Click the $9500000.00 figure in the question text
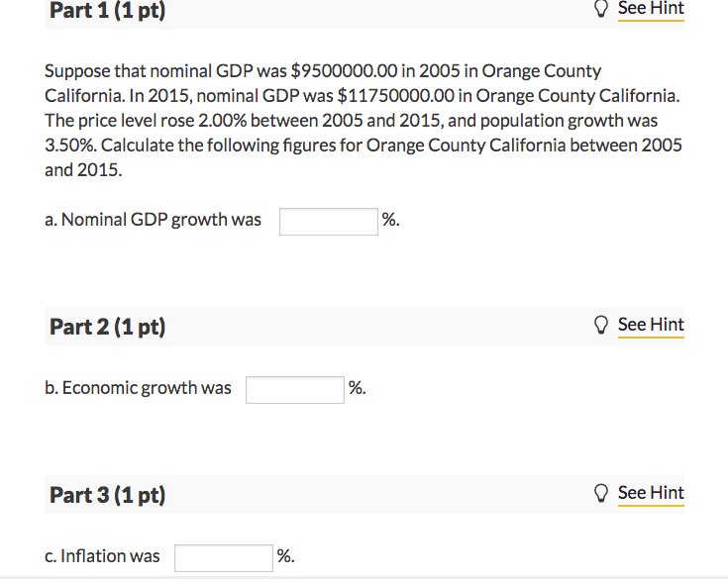This screenshot has height=583, width=728. point(344,71)
